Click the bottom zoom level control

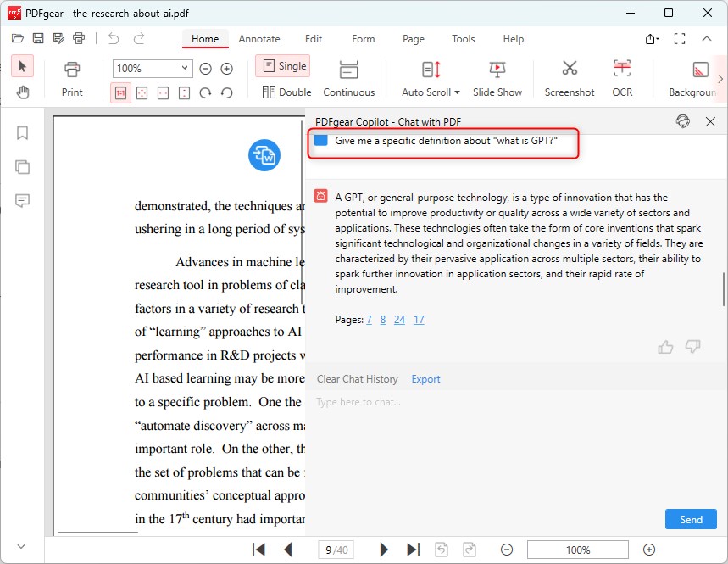pyautogui.click(x=577, y=550)
